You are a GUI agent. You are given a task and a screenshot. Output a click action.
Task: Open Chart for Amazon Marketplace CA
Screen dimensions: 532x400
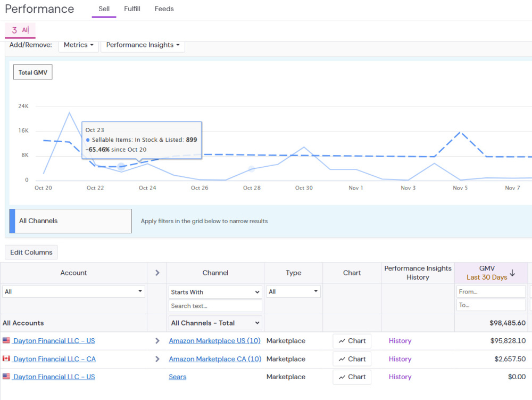pos(352,359)
